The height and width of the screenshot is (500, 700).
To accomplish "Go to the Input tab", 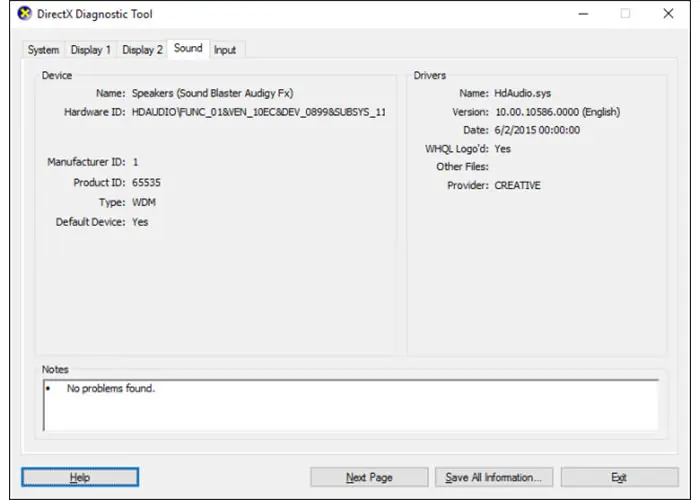I will tap(225, 50).
